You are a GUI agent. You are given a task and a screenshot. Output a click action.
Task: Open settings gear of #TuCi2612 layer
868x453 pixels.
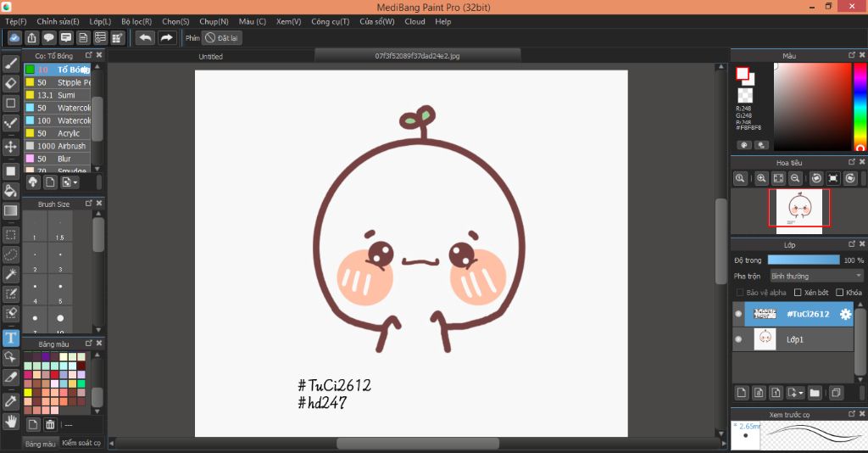tap(845, 314)
